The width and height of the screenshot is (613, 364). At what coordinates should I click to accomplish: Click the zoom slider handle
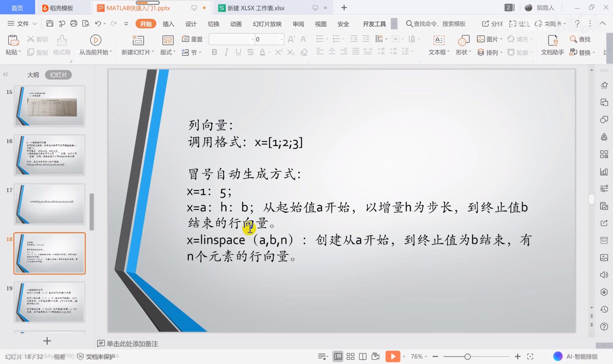468,357
